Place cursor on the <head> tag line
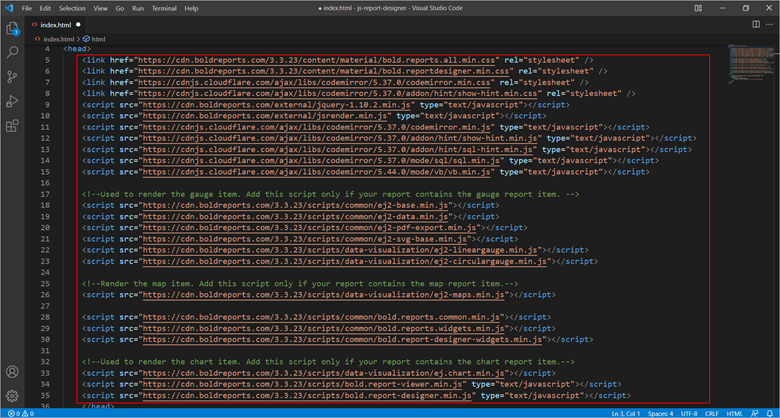 (77, 49)
